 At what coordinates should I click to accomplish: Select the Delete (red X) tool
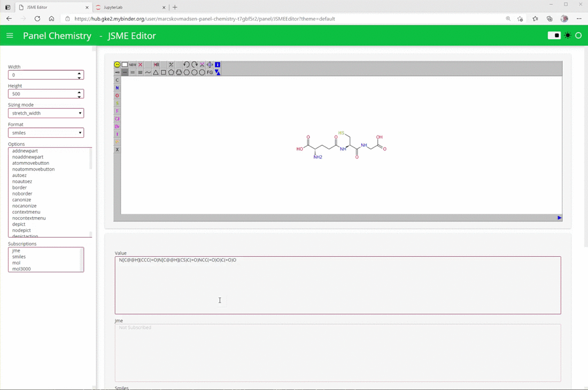(x=140, y=64)
